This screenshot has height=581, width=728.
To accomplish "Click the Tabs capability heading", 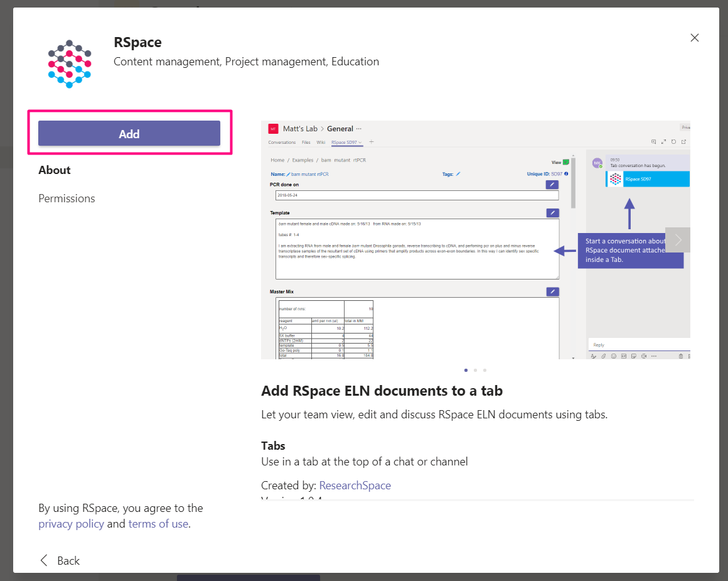I will pyautogui.click(x=273, y=446).
